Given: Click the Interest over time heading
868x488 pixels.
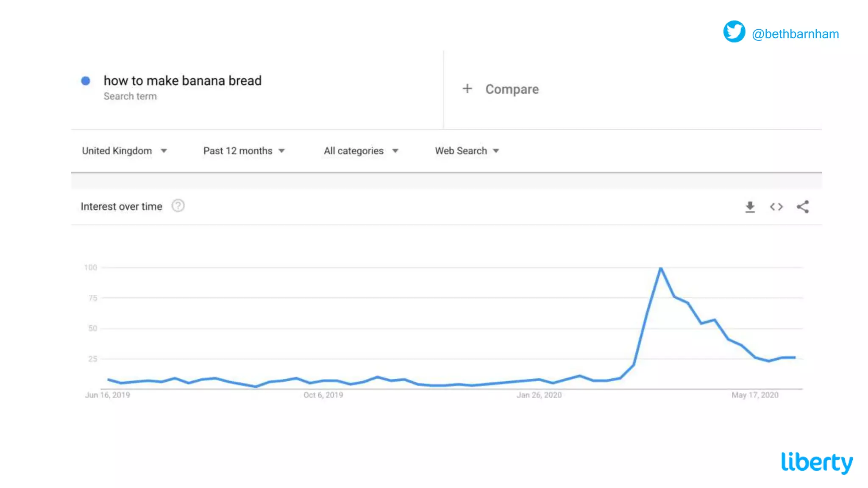Looking at the screenshot, I should (121, 206).
